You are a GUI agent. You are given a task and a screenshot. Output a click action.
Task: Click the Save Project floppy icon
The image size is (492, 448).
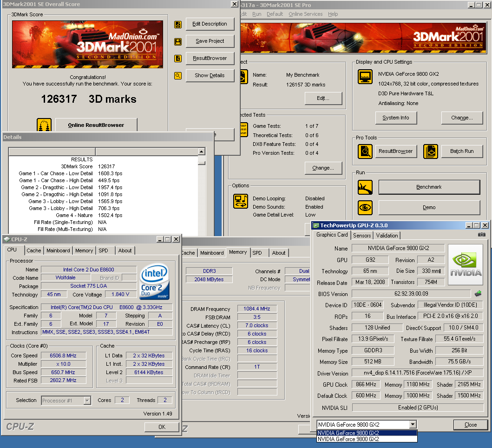point(178,42)
